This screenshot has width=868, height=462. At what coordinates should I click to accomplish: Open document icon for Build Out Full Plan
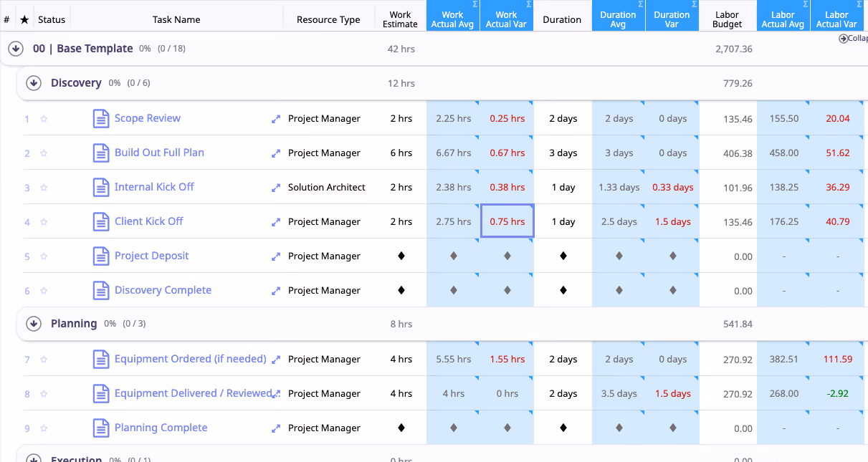(101, 153)
